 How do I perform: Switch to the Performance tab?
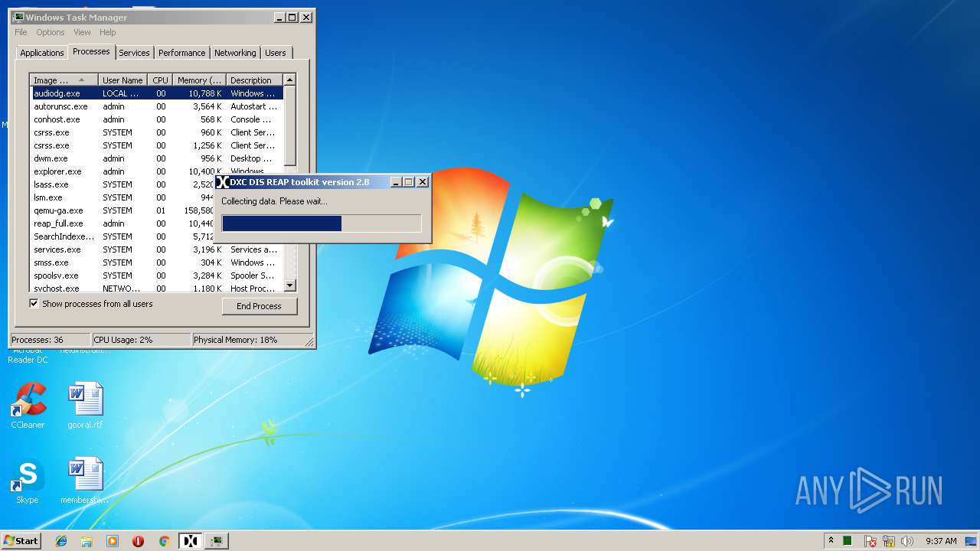point(182,53)
